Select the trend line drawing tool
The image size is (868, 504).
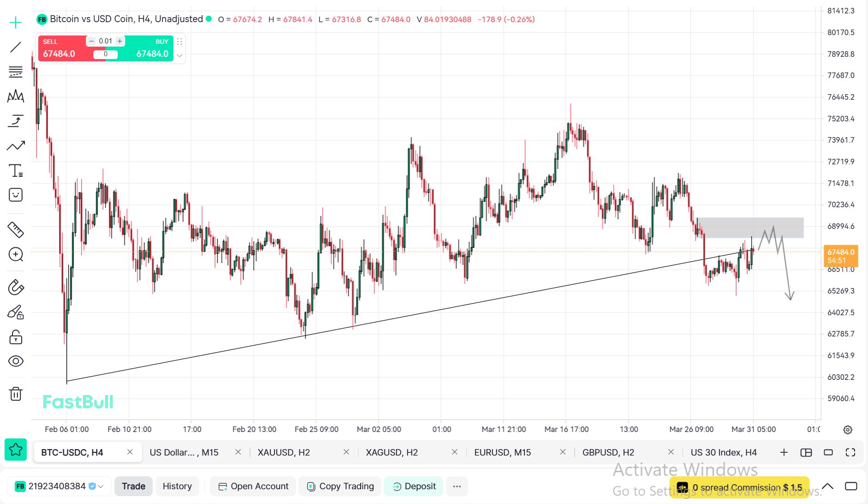tap(16, 47)
